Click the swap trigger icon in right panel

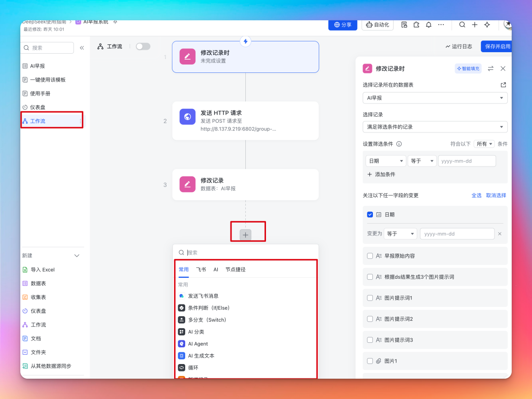[491, 68]
